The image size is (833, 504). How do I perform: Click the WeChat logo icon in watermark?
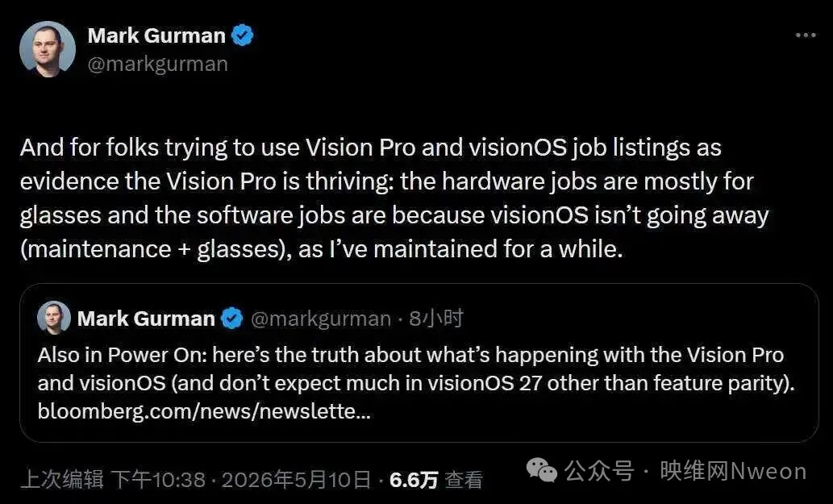[x=541, y=471]
